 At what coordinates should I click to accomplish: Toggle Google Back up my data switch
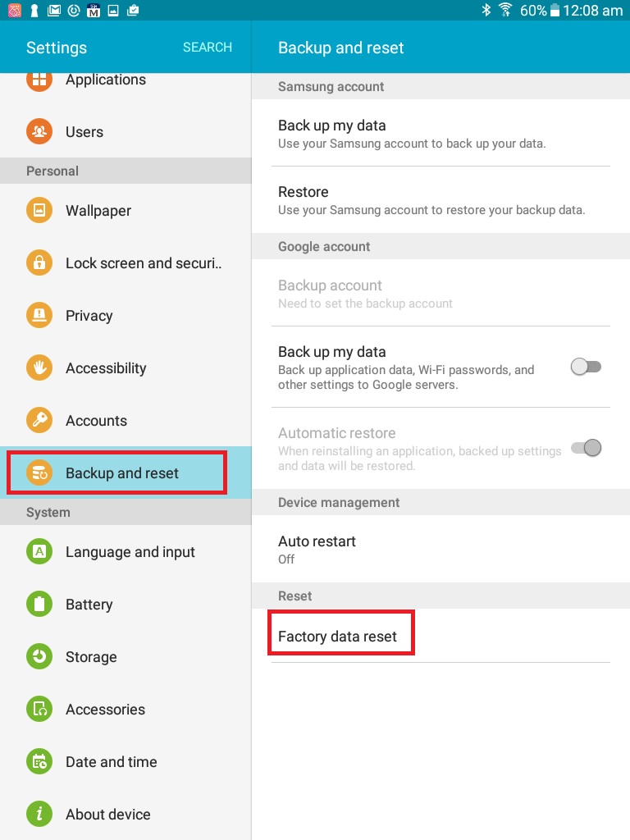click(586, 367)
